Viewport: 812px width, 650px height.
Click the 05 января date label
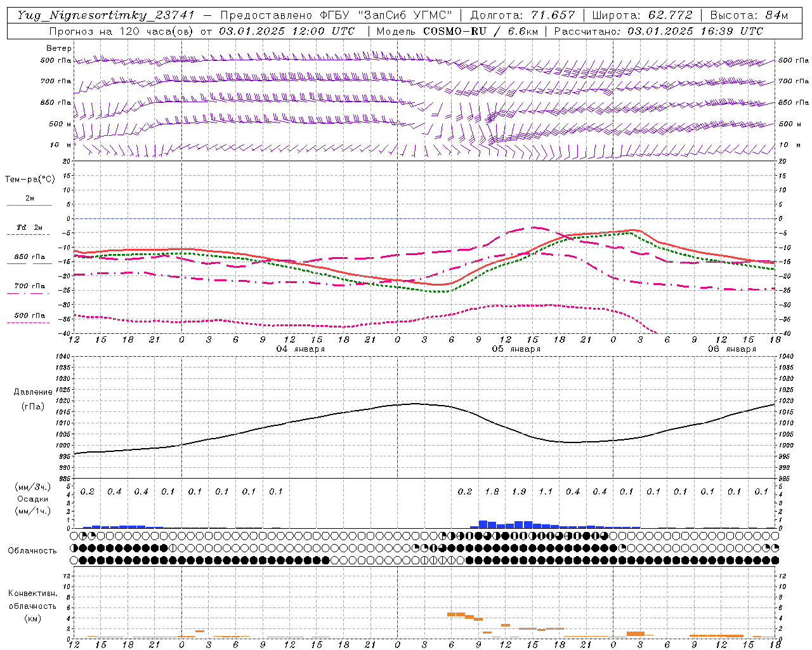[x=516, y=349]
